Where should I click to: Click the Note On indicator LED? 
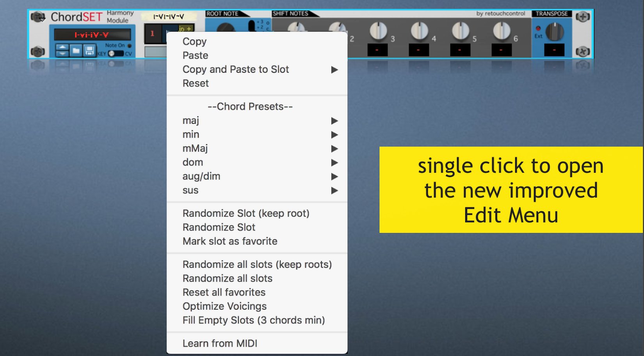coord(129,45)
